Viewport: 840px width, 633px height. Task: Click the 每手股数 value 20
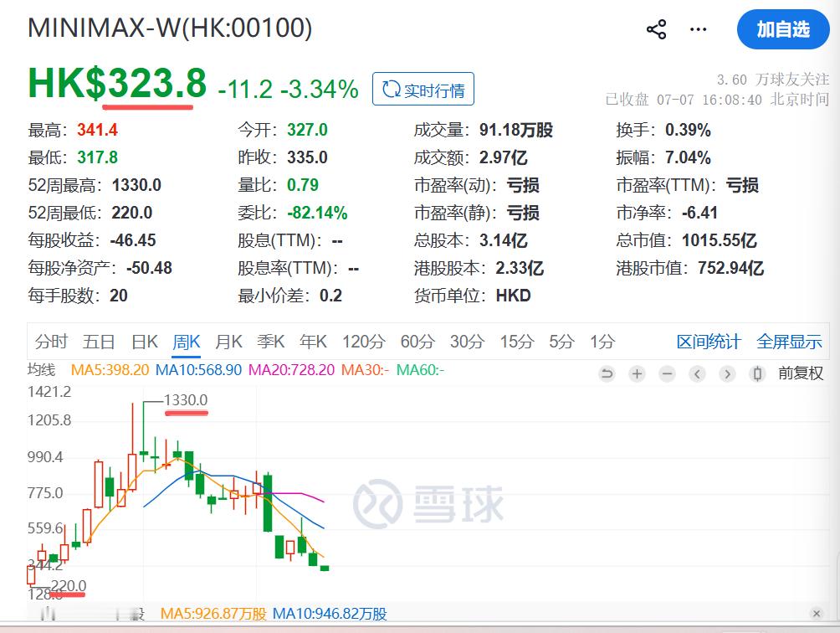(119, 296)
